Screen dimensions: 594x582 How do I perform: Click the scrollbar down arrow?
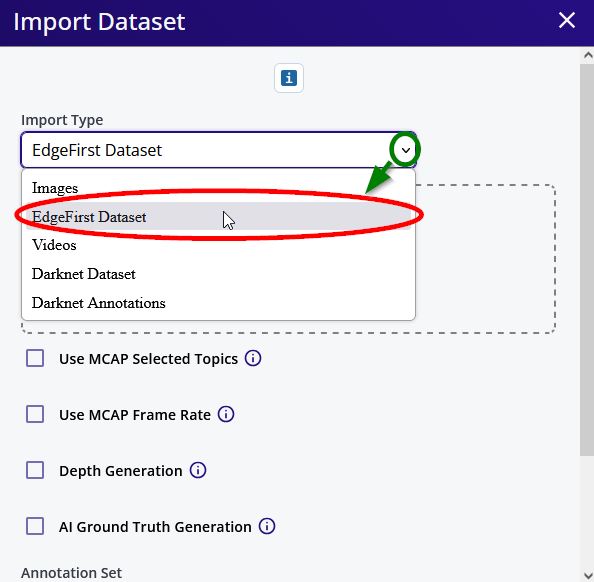click(x=587, y=575)
